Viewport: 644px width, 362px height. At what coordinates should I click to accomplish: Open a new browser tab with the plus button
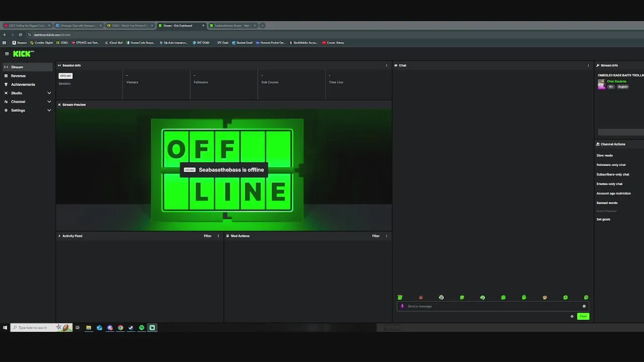[263, 26]
